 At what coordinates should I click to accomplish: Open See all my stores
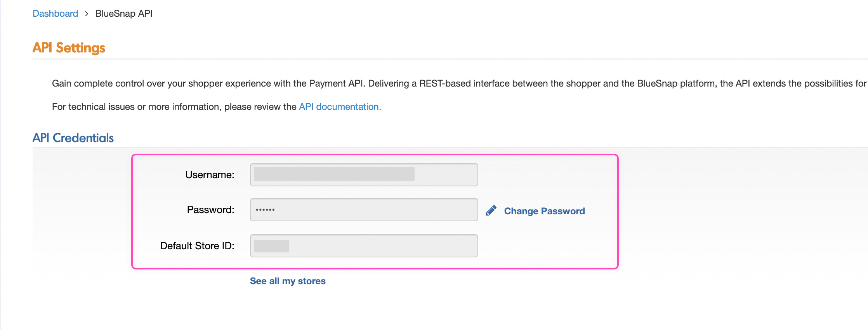click(x=288, y=281)
